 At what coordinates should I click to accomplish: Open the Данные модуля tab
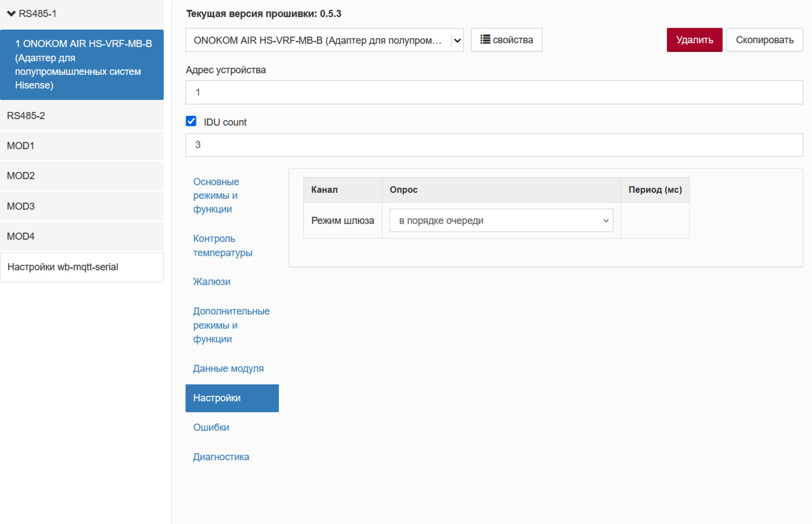coord(228,369)
